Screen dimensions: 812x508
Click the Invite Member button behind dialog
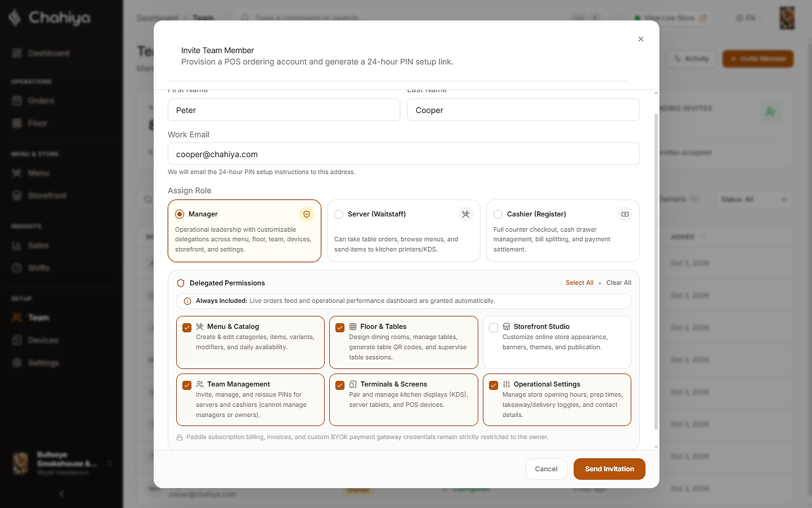pyautogui.click(x=758, y=59)
